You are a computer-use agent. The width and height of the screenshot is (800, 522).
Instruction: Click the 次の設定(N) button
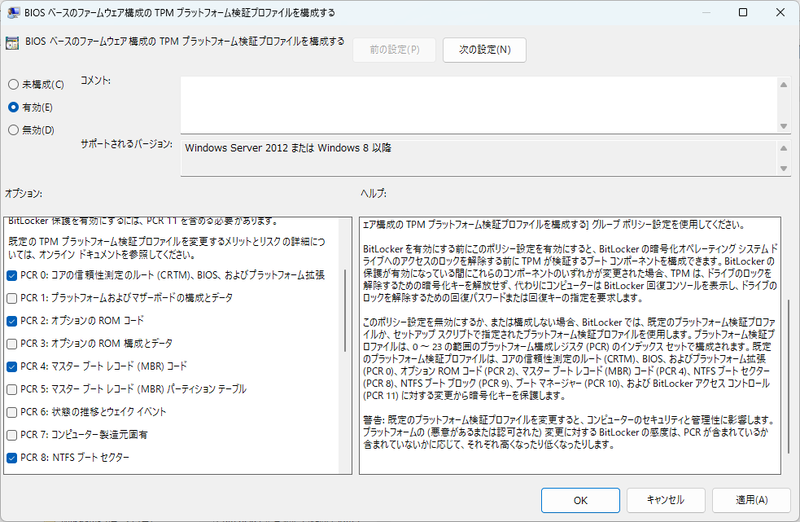pos(484,49)
